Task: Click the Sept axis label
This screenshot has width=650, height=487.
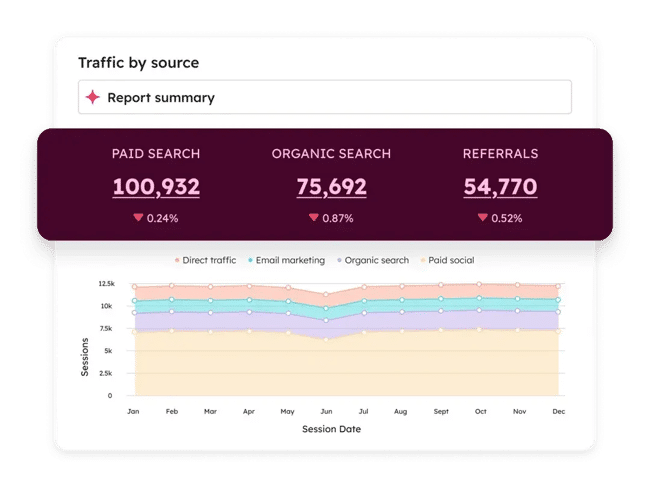Action: pyautogui.click(x=441, y=412)
